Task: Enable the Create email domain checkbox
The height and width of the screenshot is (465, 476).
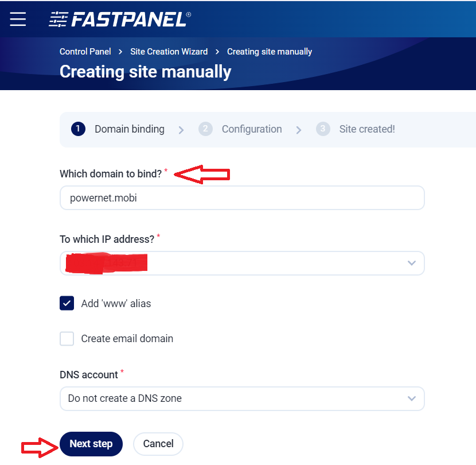Action: click(x=67, y=339)
